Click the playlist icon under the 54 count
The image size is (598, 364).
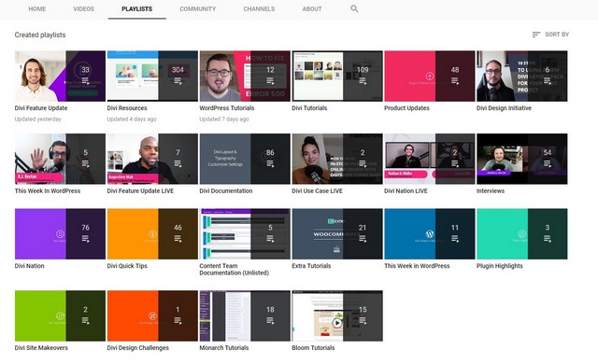click(x=547, y=163)
